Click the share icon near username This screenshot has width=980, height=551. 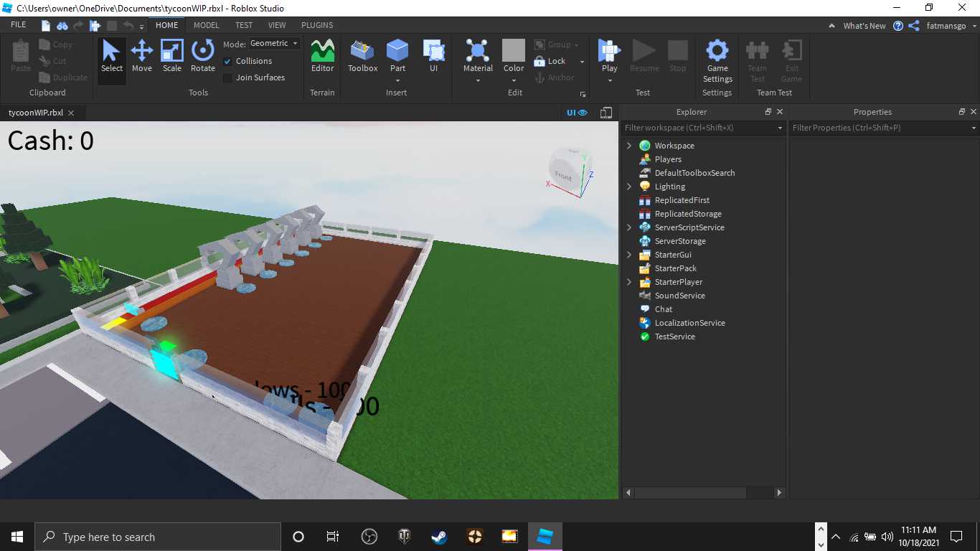coord(913,26)
